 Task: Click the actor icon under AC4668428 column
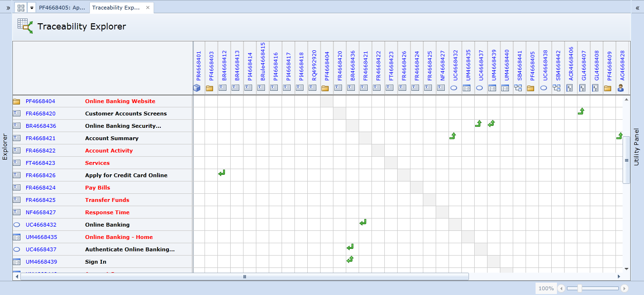coord(620,88)
